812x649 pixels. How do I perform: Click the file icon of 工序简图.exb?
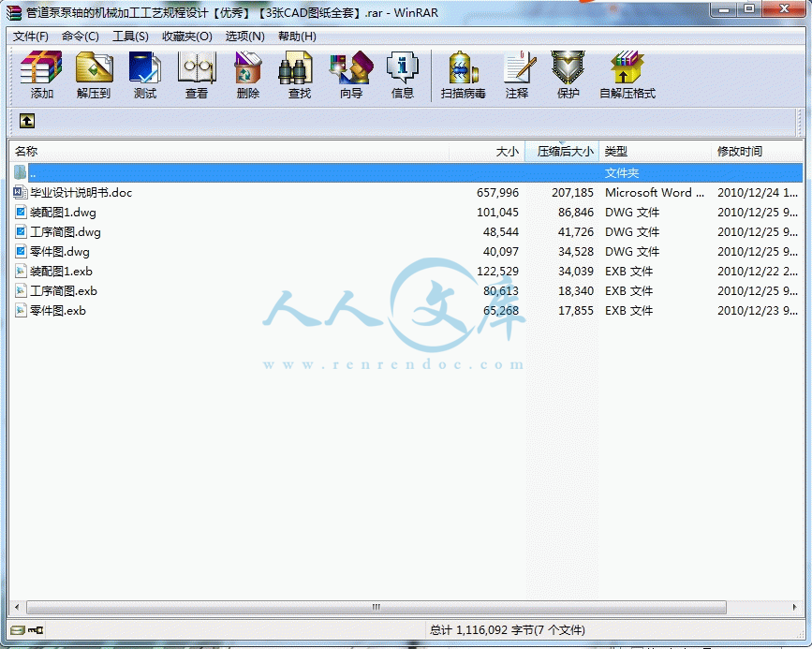coord(21,291)
